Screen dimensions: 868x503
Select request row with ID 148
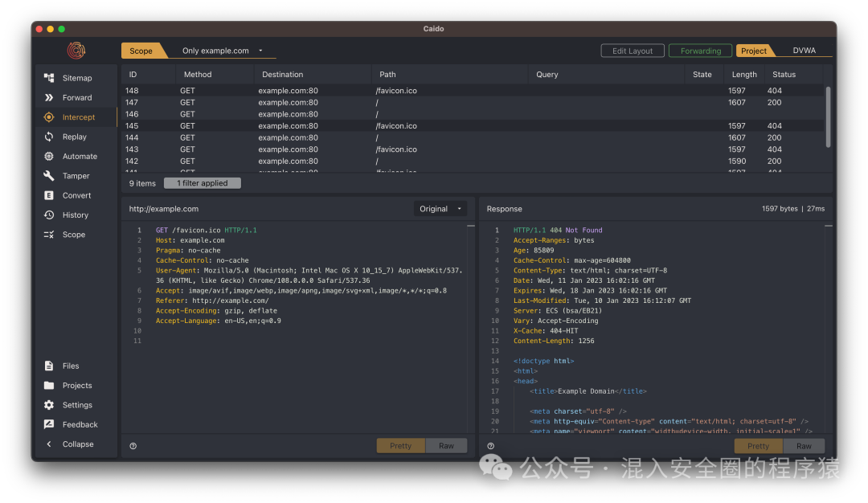point(473,91)
